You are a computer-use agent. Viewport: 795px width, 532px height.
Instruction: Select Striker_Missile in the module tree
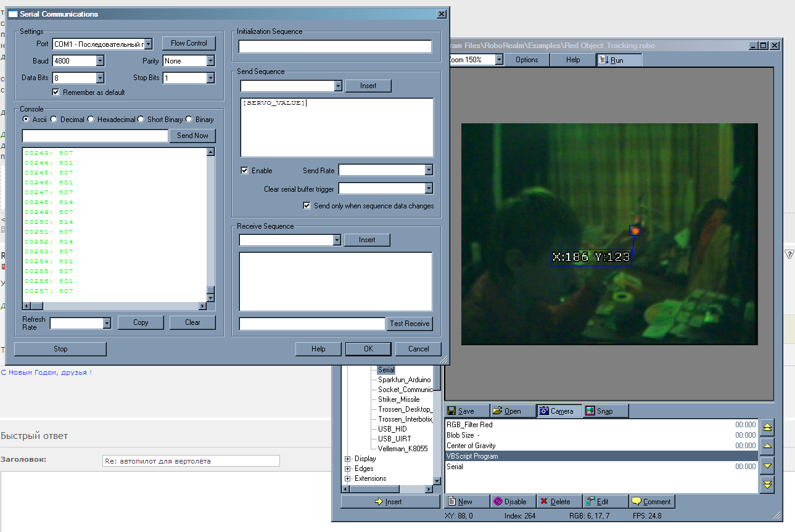(x=399, y=399)
